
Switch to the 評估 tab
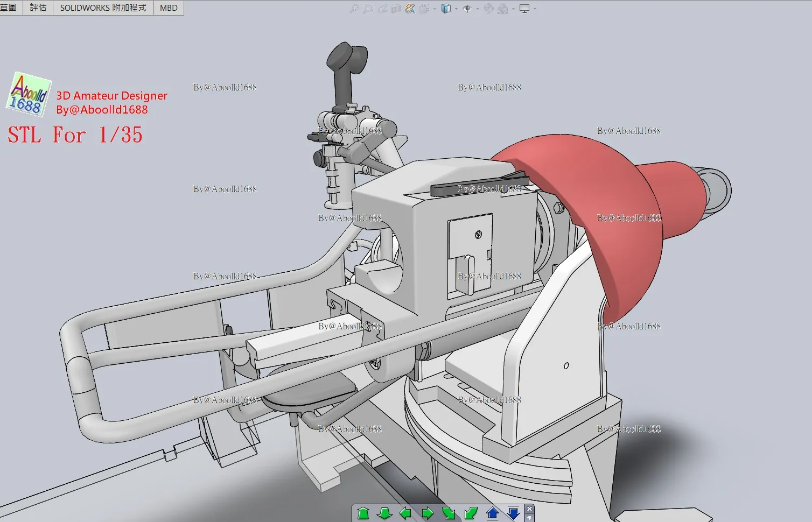(38, 8)
